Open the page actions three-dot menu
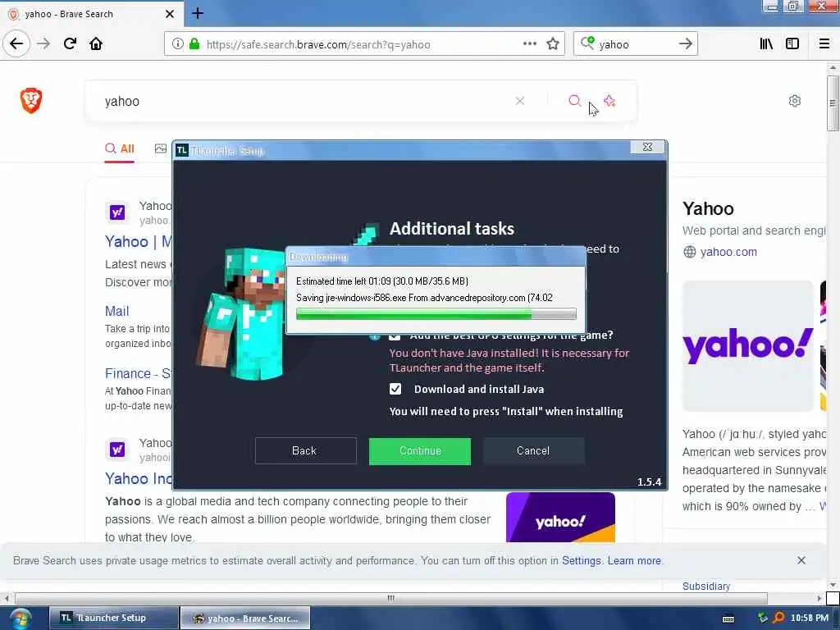The width and height of the screenshot is (840, 630). (x=529, y=43)
